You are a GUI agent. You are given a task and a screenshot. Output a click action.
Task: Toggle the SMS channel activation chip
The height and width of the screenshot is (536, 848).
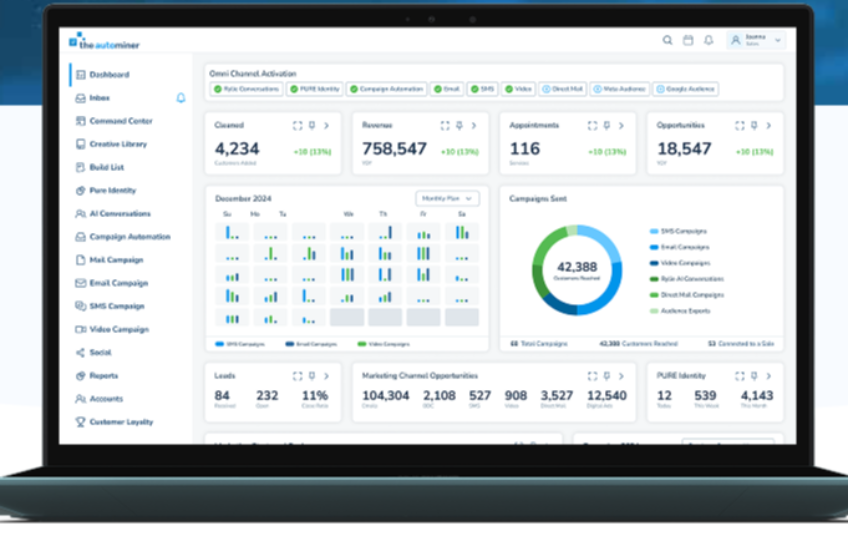click(482, 89)
